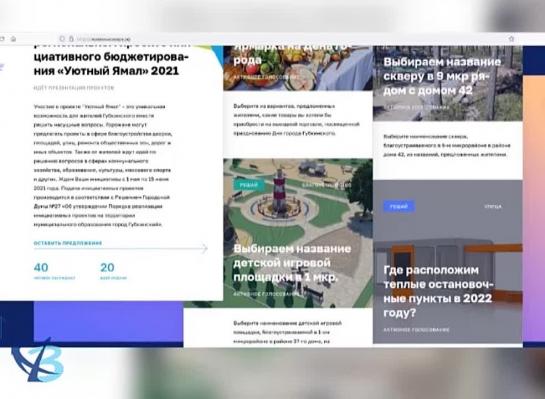Focus the browser URL address field
Viewport: 545px width, 399px height.
click(278, 39)
